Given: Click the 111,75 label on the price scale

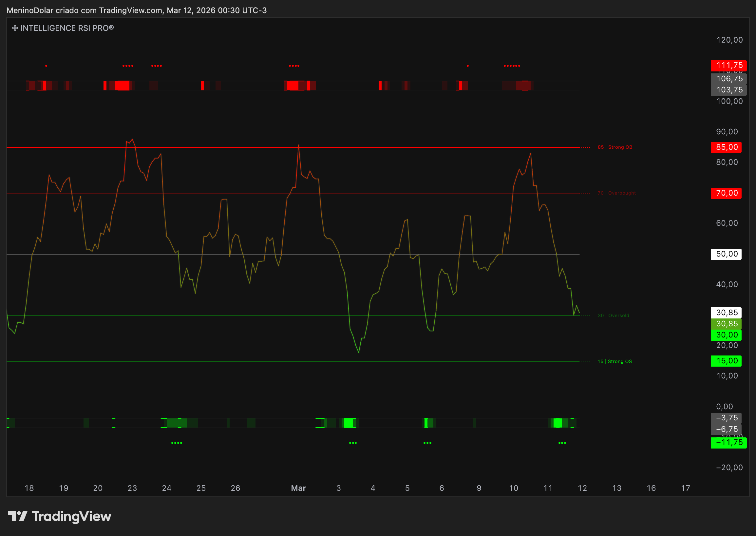Looking at the screenshot, I should click(729, 66).
